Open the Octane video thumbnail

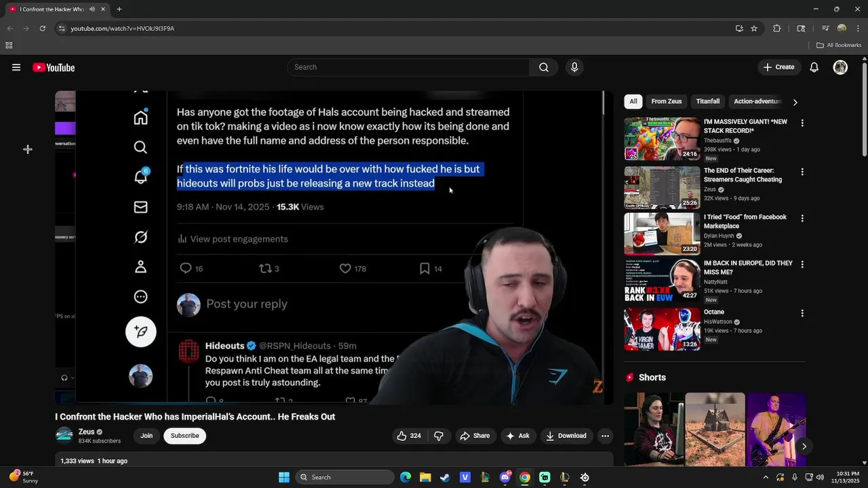pyautogui.click(x=662, y=329)
